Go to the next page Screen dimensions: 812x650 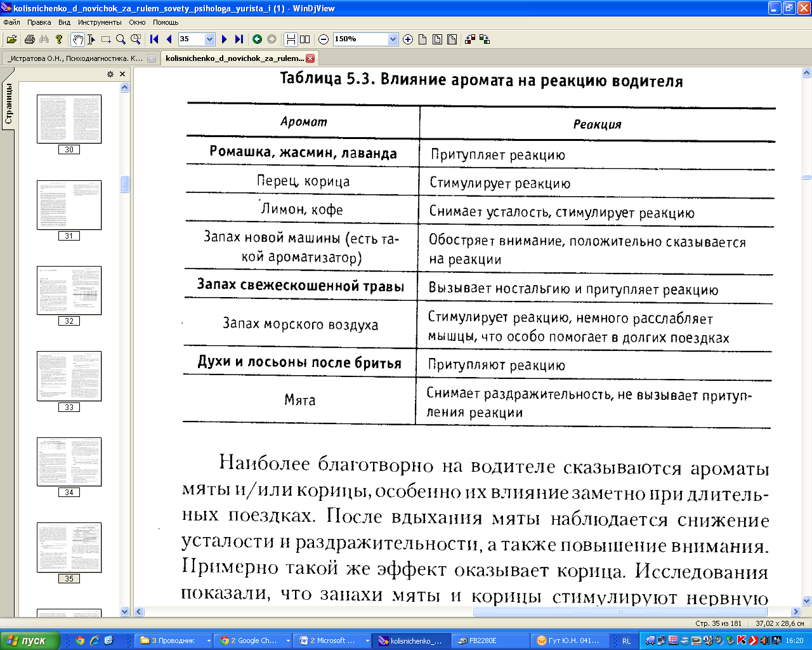(x=224, y=39)
